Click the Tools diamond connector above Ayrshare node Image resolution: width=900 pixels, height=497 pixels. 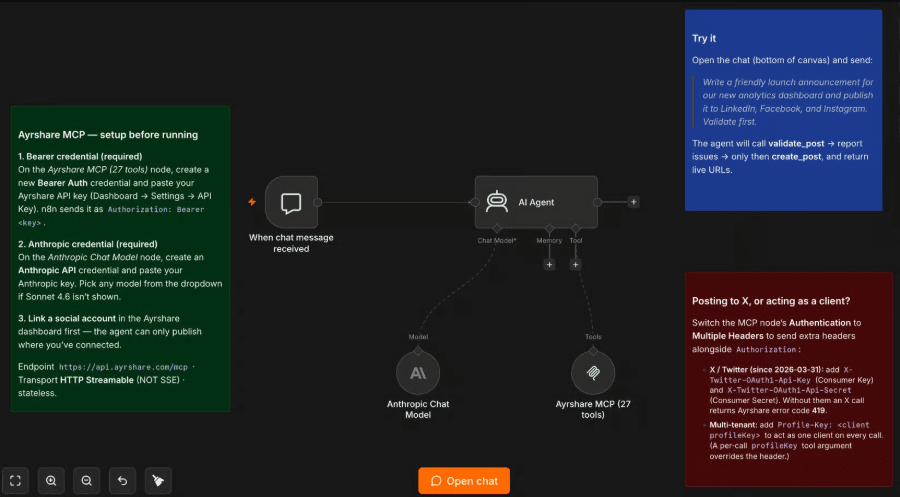tap(593, 351)
